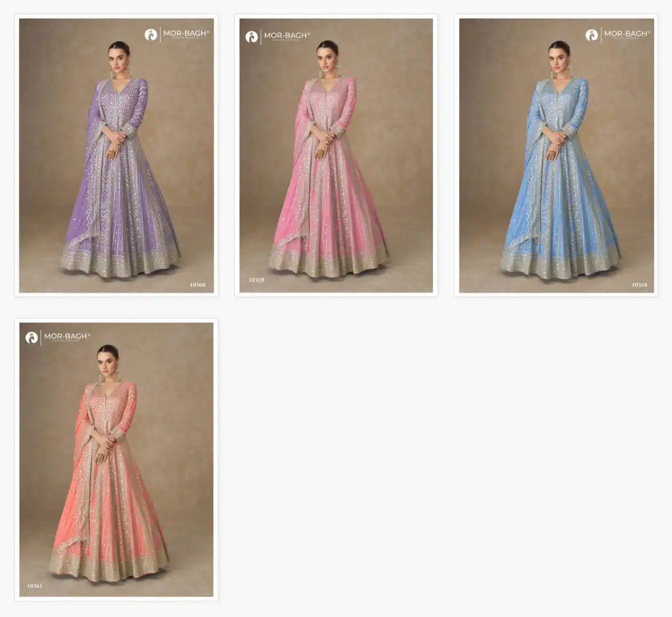Click peacock logo icon on blue gown image
The height and width of the screenshot is (617, 672).
coord(591,35)
